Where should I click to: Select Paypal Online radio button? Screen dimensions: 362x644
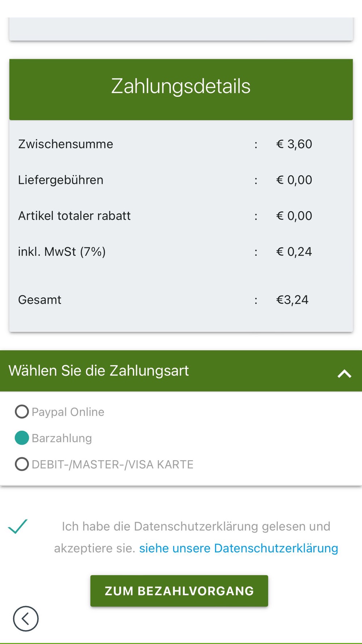22,412
